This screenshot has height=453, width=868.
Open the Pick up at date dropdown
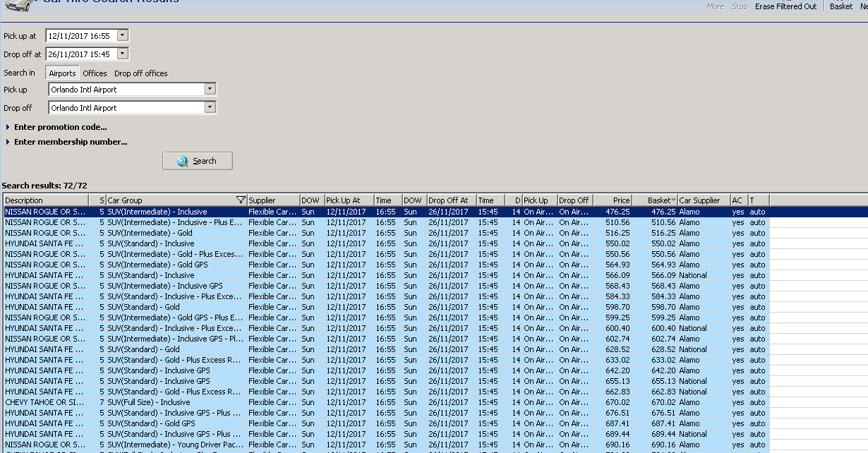(123, 35)
